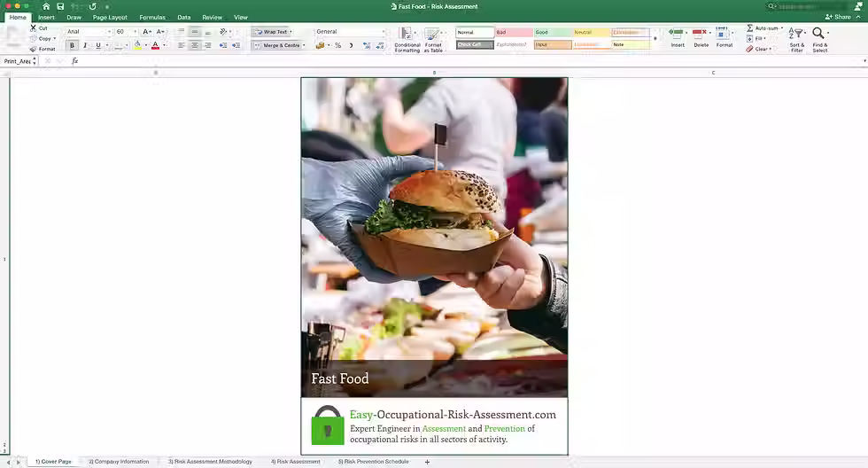Click the Name Box showing Print_Area
Viewport: 868px width, 468px height.
[19, 61]
